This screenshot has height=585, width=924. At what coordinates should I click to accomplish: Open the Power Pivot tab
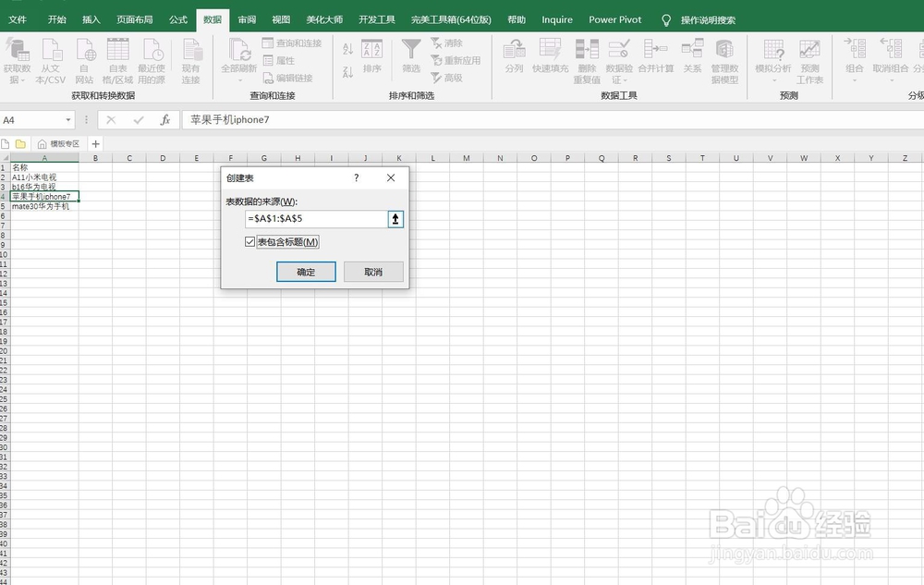point(614,19)
